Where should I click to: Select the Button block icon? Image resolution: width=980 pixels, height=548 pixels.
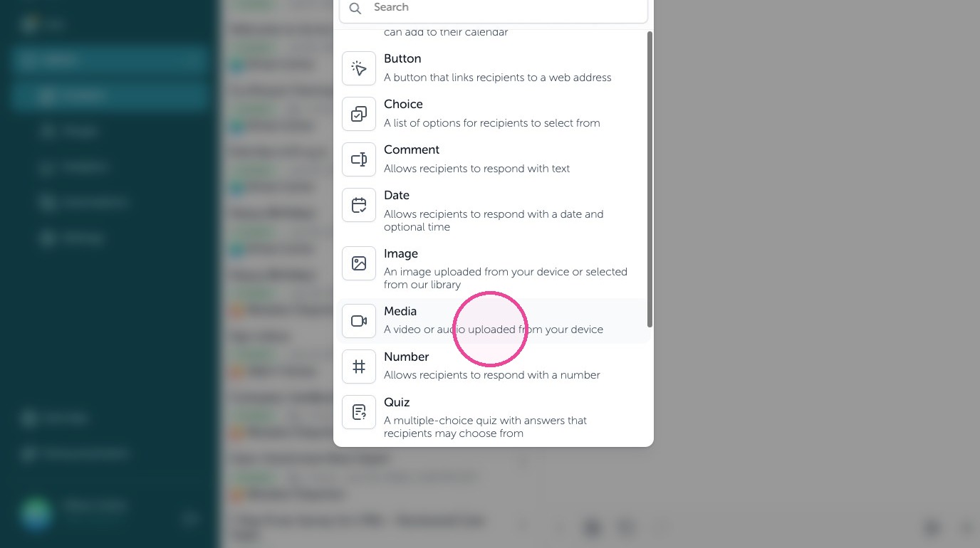click(359, 68)
